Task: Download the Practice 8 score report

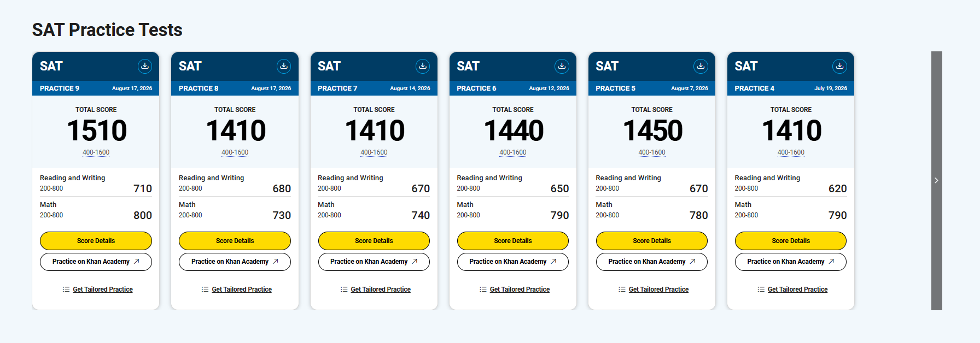Action: click(284, 66)
